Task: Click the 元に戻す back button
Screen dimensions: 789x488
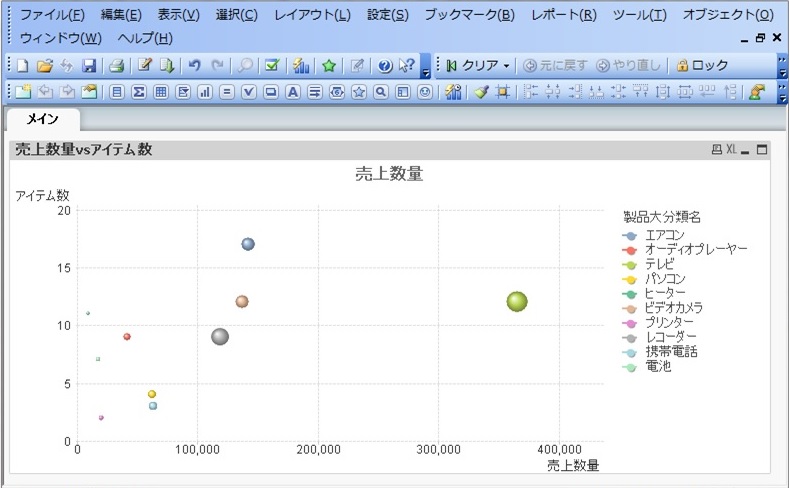Action: point(556,65)
